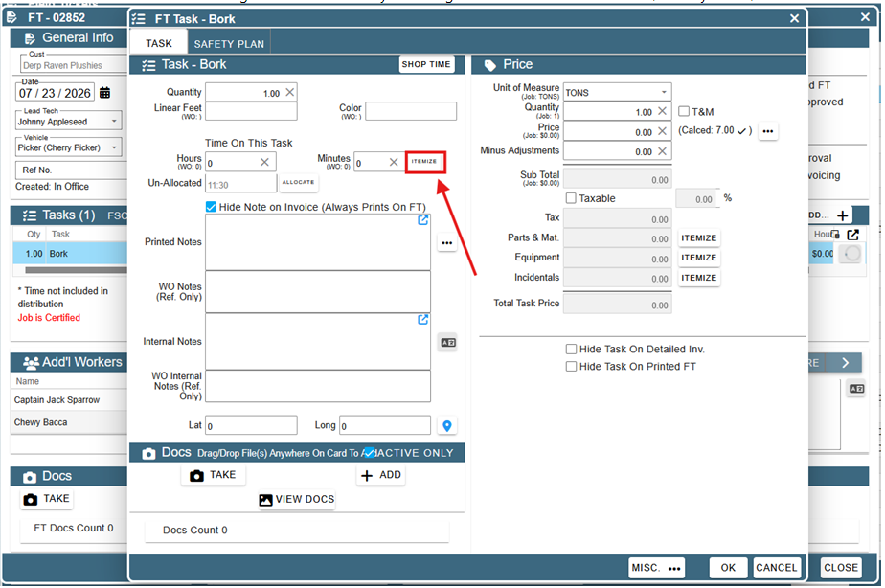Uncheck Hide Note on Invoice
This screenshot has width=885, height=588.
pyautogui.click(x=211, y=207)
